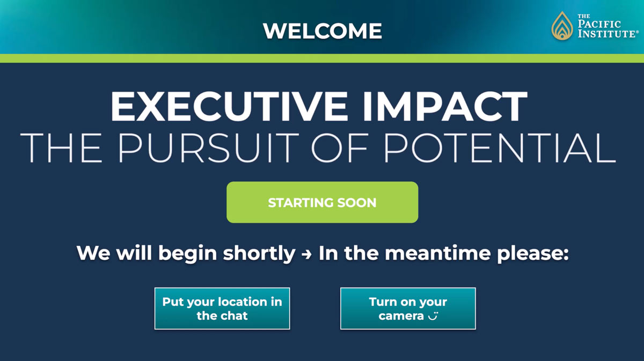
Task: Click the 'We will begin shortly' text
Action: click(x=186, y=254)
